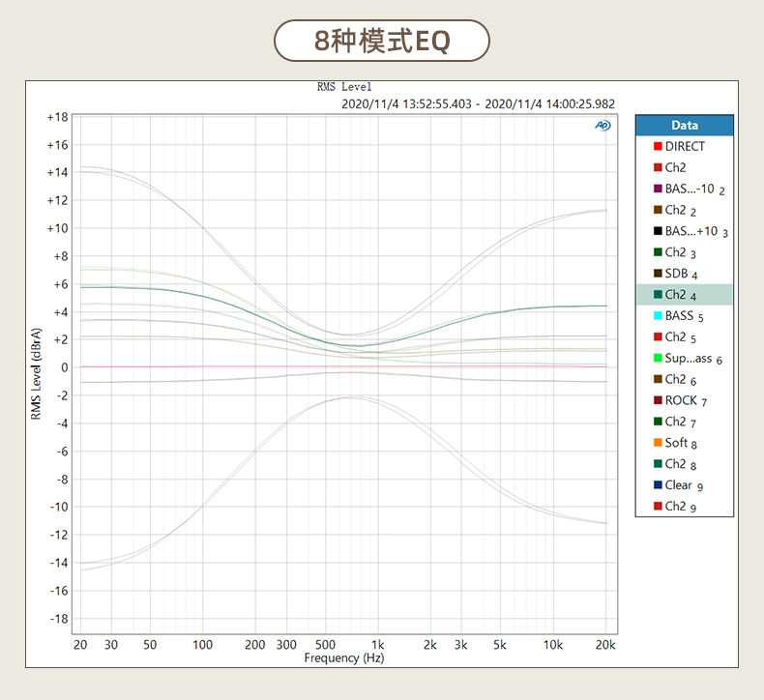
Task: Click the 1k frequency axis tick label
Action: [x=377, y=645]
